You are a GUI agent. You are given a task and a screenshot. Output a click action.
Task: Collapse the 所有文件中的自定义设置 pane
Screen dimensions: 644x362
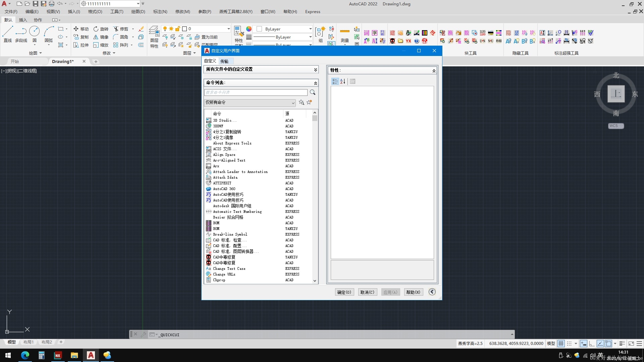pyautogui.click(x=315, y=69)
